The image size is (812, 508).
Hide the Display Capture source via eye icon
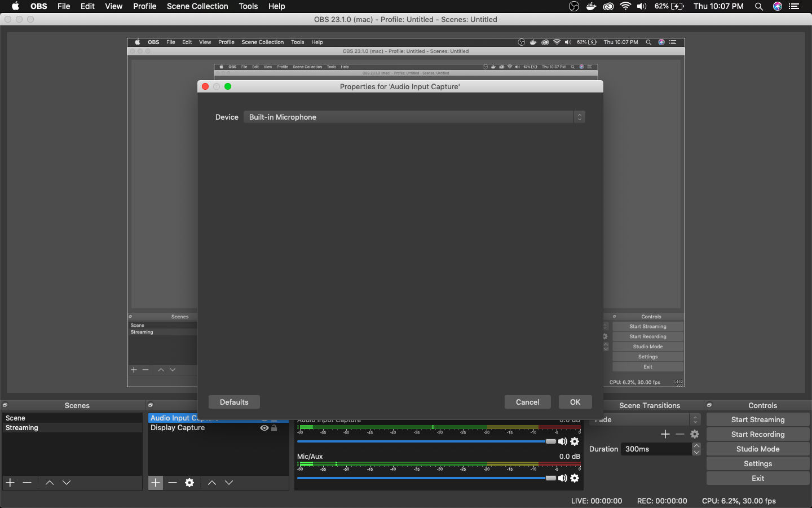click(264, 428)
